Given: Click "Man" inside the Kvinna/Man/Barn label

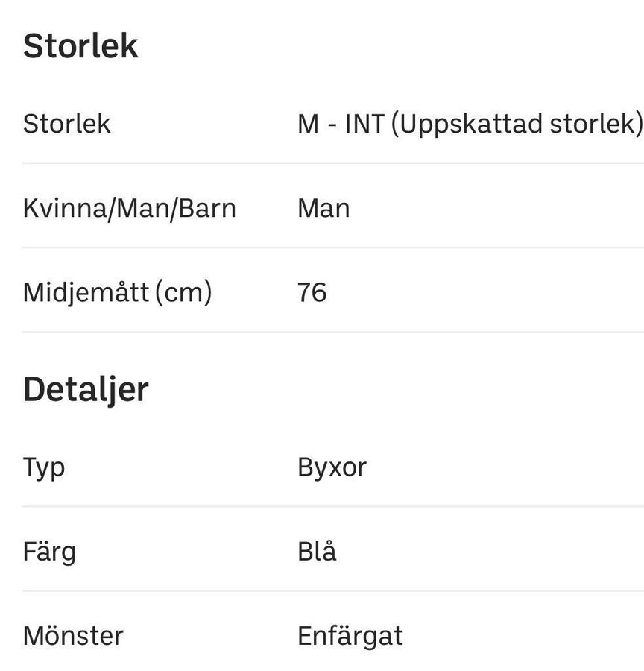Looking at the screenshot, I should tap(135, 207).
